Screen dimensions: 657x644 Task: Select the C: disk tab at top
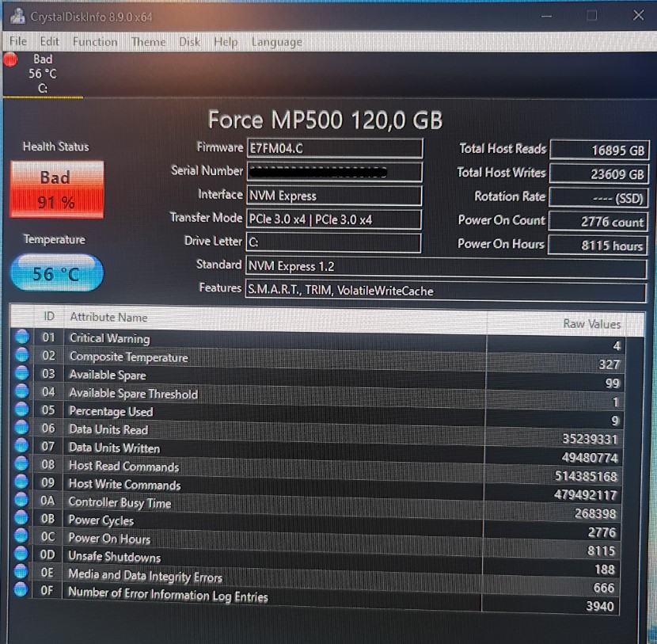[43, 74]
